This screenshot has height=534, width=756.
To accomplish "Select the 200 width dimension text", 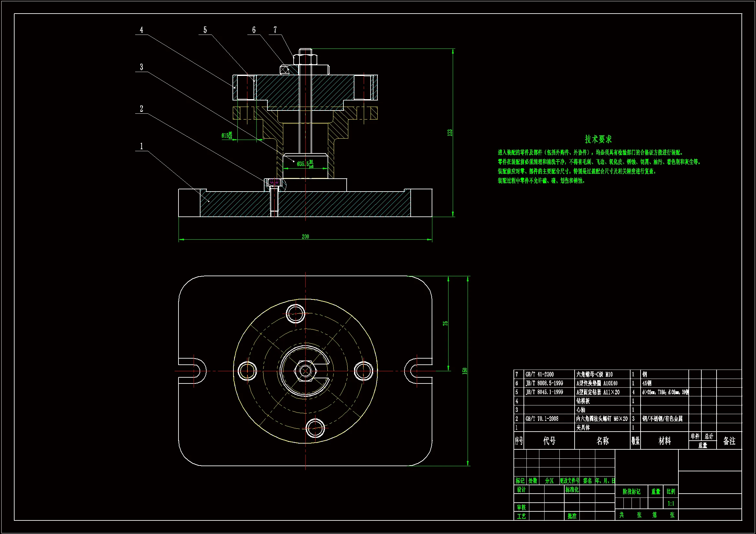I will coord(305,236).
